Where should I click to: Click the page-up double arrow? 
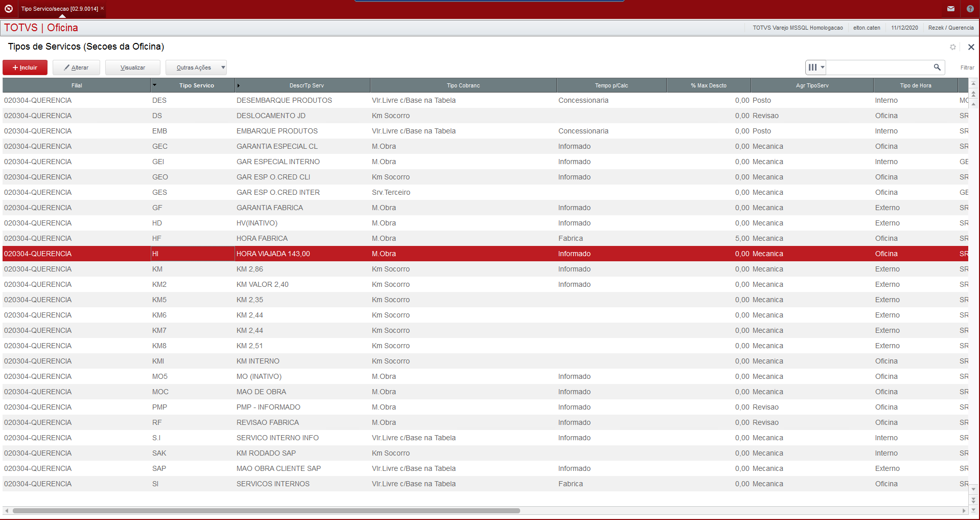tap(973, 94)
